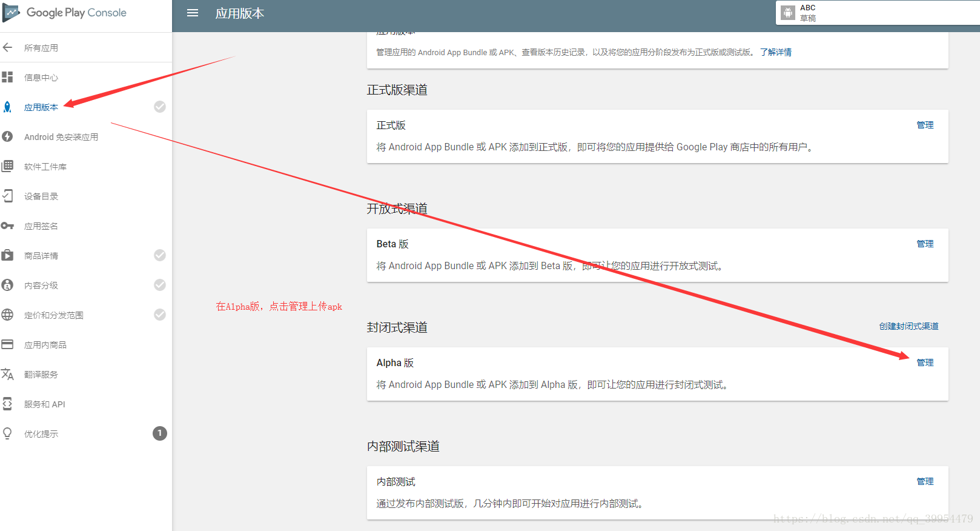The image size is (980, 531).
Task: Click the Beta 版 track title
Action: coord(392,244)
